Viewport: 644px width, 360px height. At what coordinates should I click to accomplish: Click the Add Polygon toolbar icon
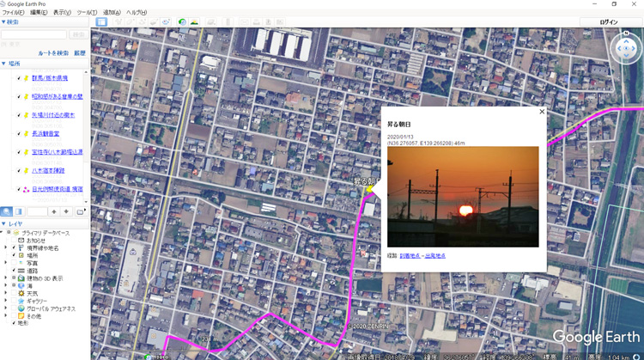coord(131,21)
